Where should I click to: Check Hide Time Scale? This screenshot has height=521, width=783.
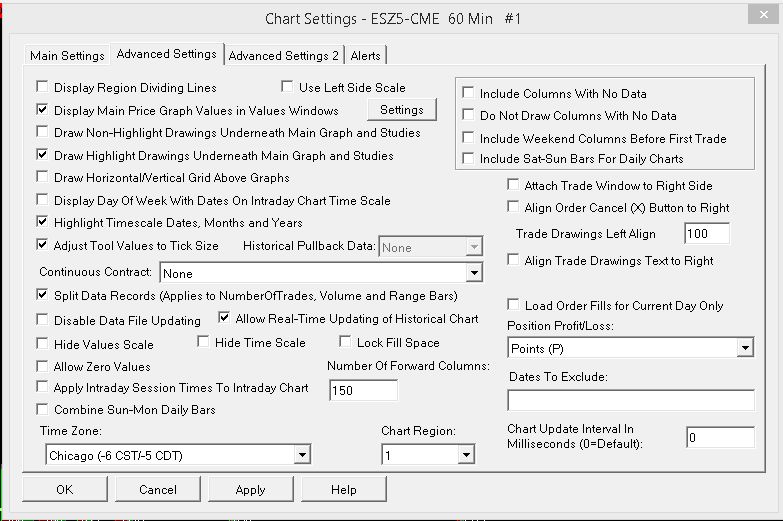click(203, 342)
